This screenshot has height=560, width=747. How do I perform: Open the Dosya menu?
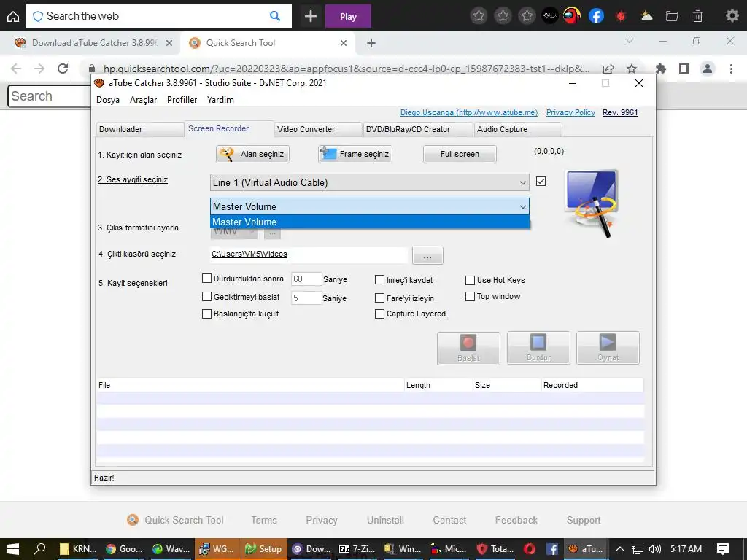[108, 100]
